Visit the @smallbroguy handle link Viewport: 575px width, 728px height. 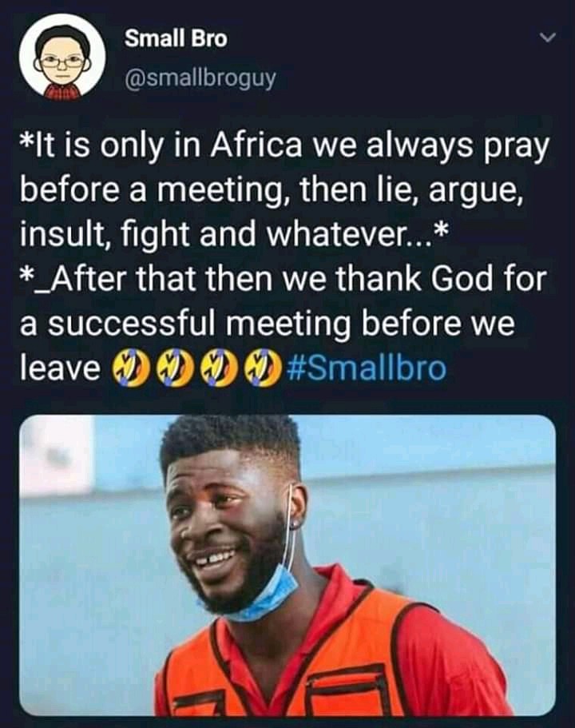point(200,78)
